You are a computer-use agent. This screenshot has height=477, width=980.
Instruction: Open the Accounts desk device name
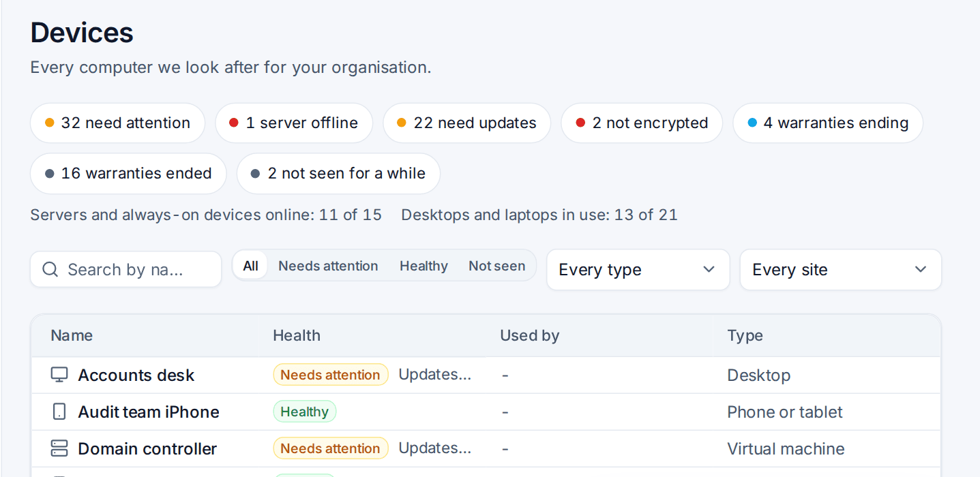136,375
